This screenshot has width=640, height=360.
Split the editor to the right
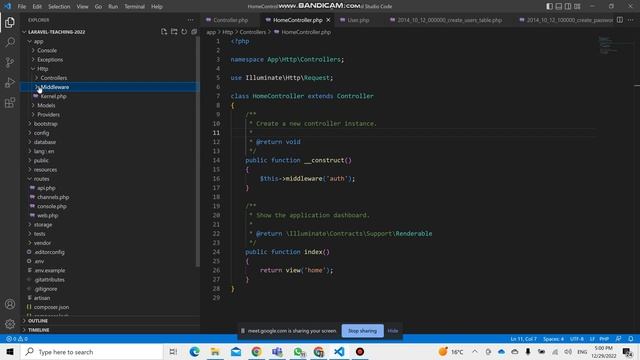click(620, 20)
